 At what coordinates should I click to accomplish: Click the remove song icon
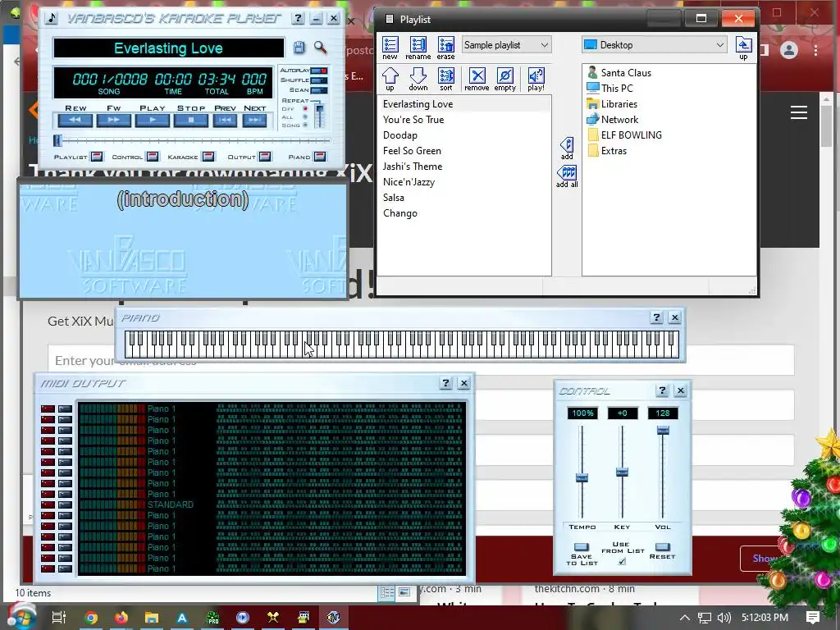click(477, 80)
